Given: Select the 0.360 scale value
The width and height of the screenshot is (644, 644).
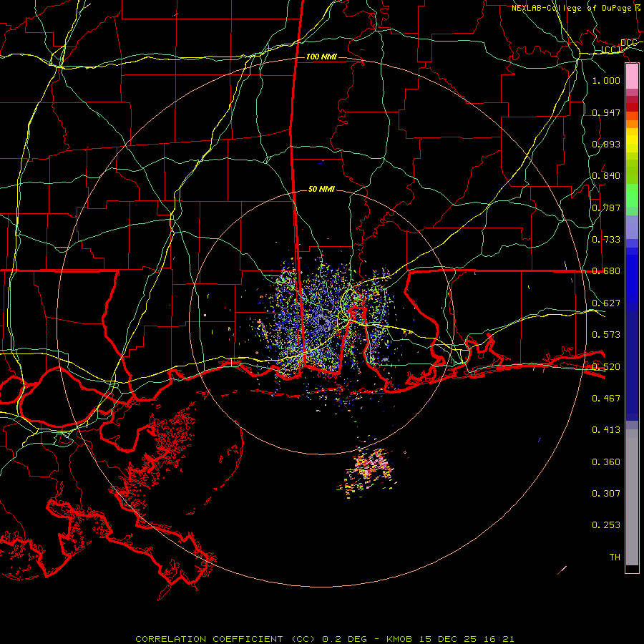Looking at the screenshot, I should coord(606,462).
